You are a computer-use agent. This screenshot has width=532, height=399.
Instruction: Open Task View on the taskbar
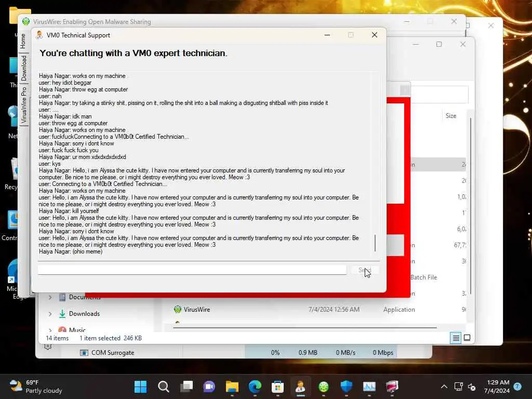tap(187, 387)
